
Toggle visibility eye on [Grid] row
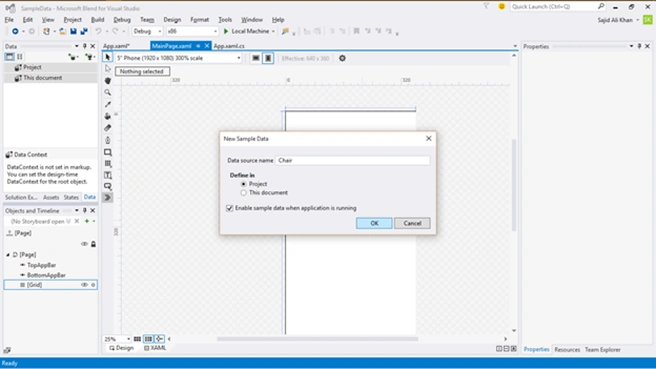pyautogui.click(x=84, y=285)
